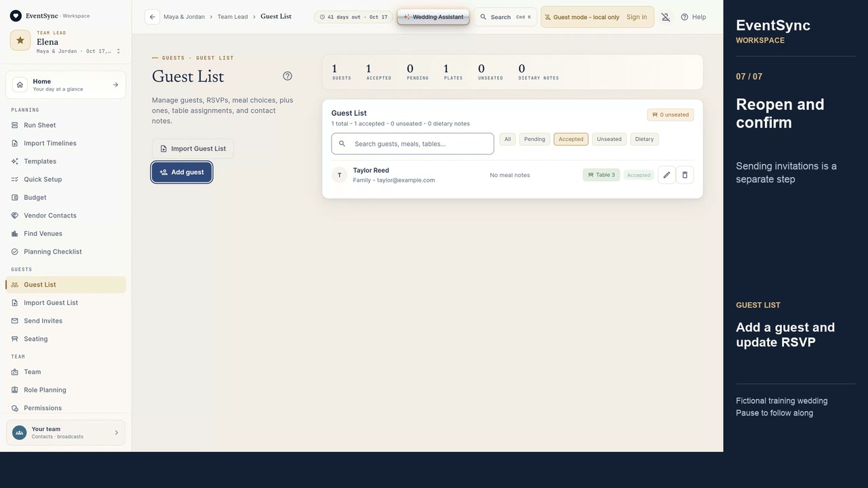Open Help from the top bar

(x=693, y=17)
